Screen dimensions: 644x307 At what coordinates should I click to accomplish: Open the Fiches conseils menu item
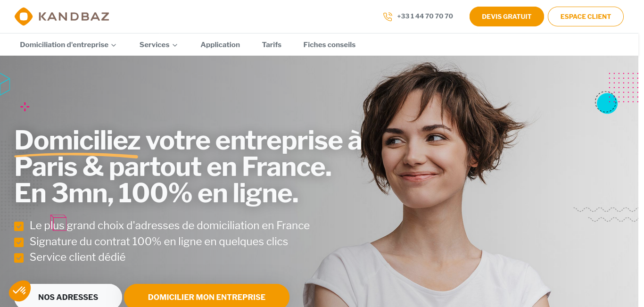330,45
